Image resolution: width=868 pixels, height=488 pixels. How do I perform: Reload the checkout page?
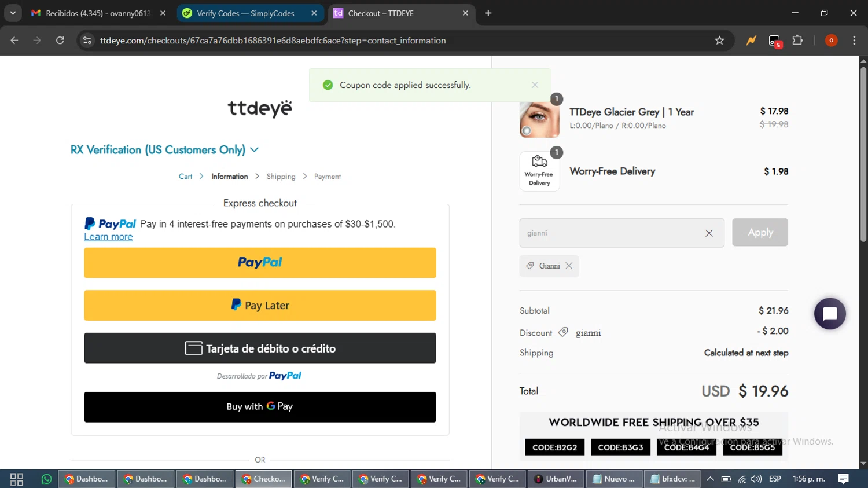pyautogui.click(x=60, y=41)
